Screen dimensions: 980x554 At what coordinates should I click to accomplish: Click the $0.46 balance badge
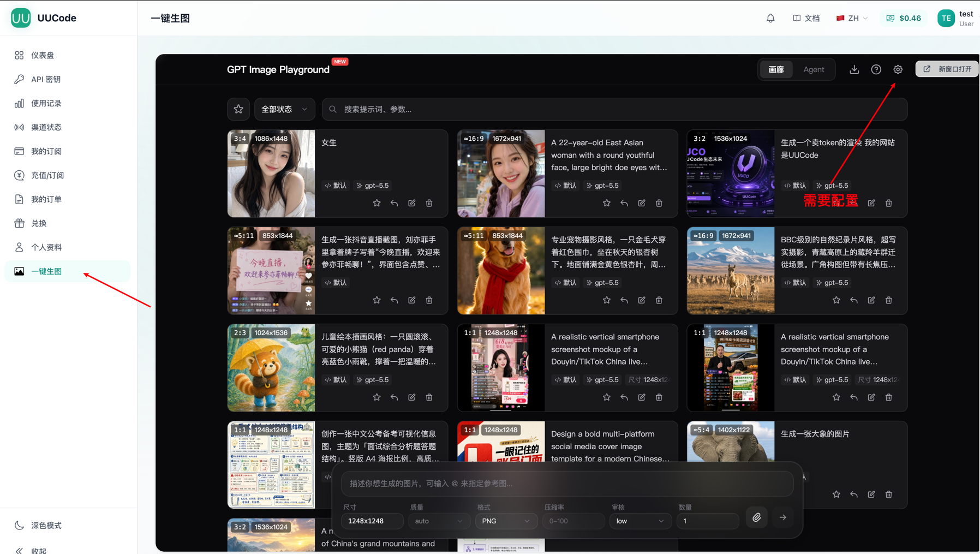click(x=904, y=18)
